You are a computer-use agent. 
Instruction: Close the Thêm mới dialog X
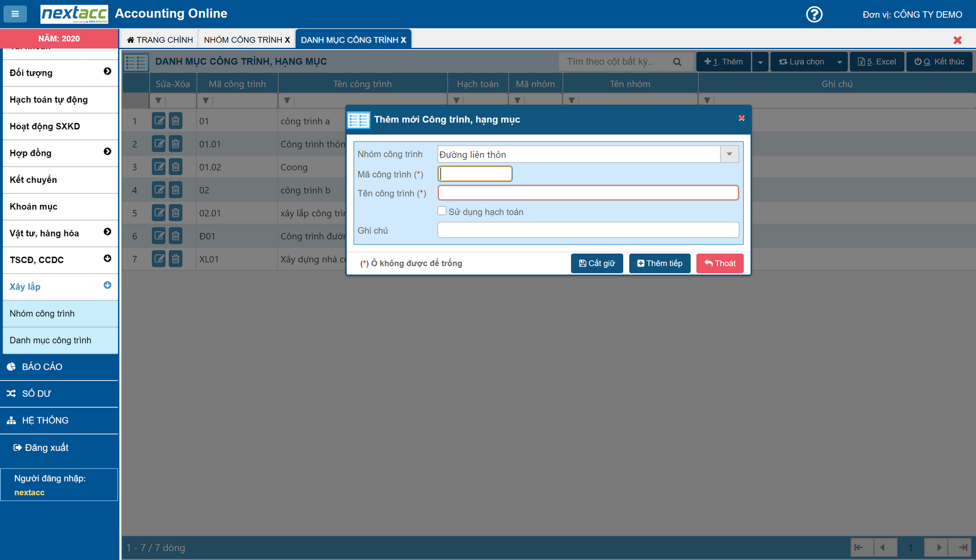[742, 118]
